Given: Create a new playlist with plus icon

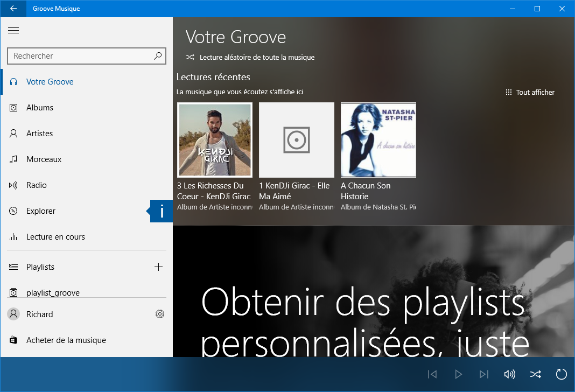Looking at the screenshot, I should click(158, 267).
